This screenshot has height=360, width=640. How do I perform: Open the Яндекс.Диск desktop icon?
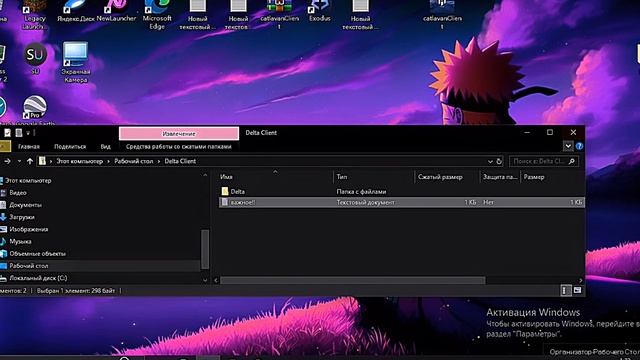76,12
